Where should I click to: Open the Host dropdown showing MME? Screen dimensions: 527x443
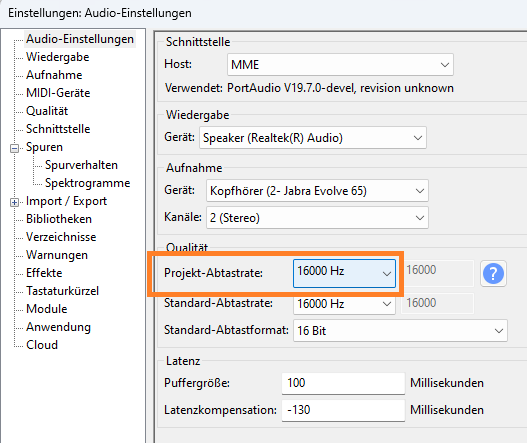tap(340, 65)
